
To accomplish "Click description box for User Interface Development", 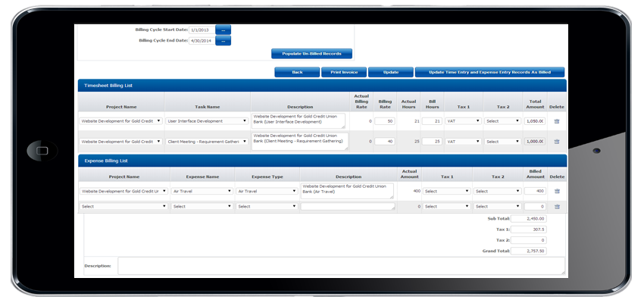I will (299, 121).
